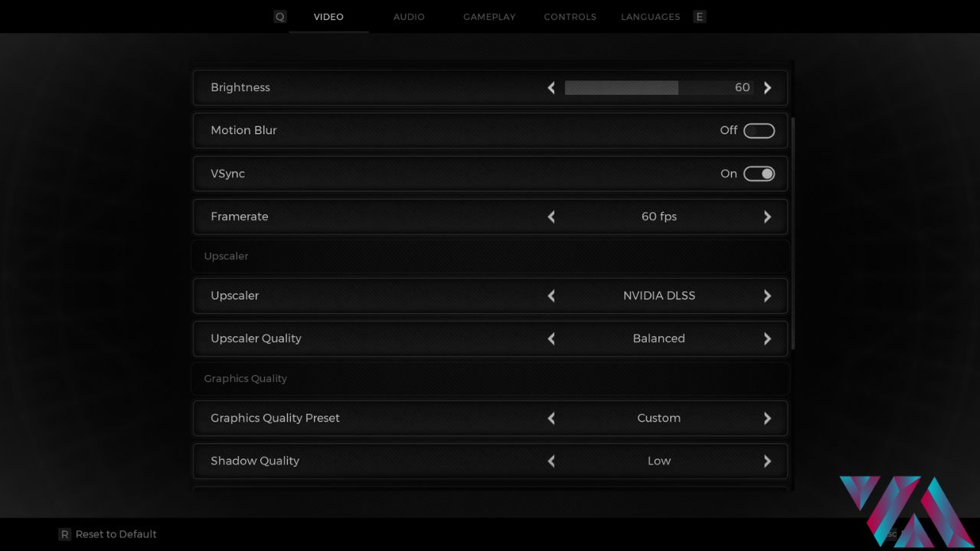Click the R key icon to reset

[x=64, y=534]
